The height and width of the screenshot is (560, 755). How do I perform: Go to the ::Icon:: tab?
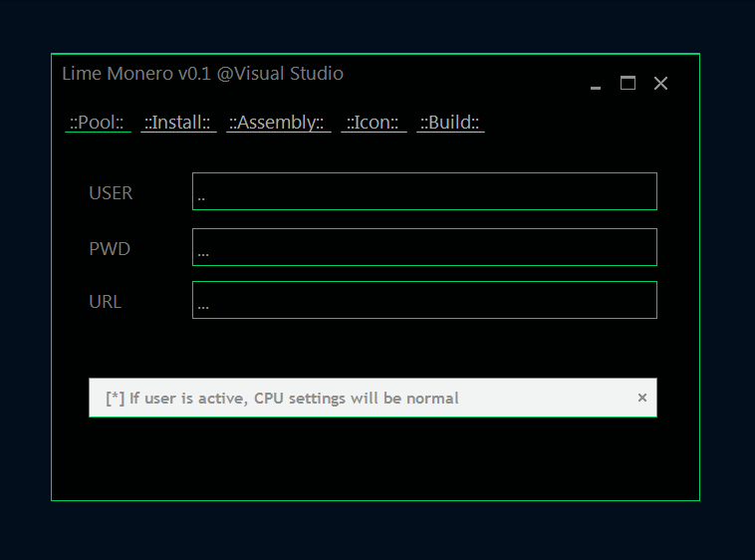point(374,123)
